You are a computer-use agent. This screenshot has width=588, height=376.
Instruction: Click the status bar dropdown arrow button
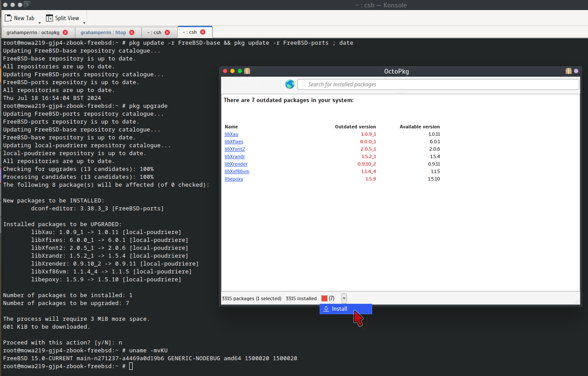tap(344, 298)
